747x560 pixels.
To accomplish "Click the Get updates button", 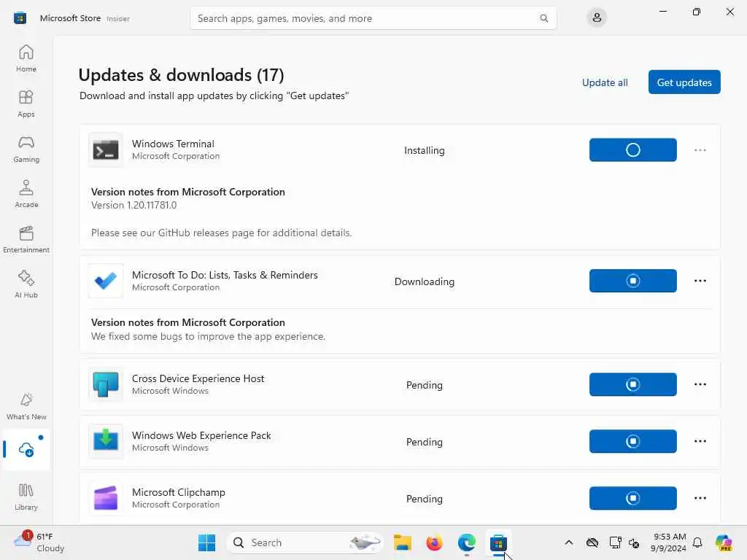I will [x=684, y=82].
